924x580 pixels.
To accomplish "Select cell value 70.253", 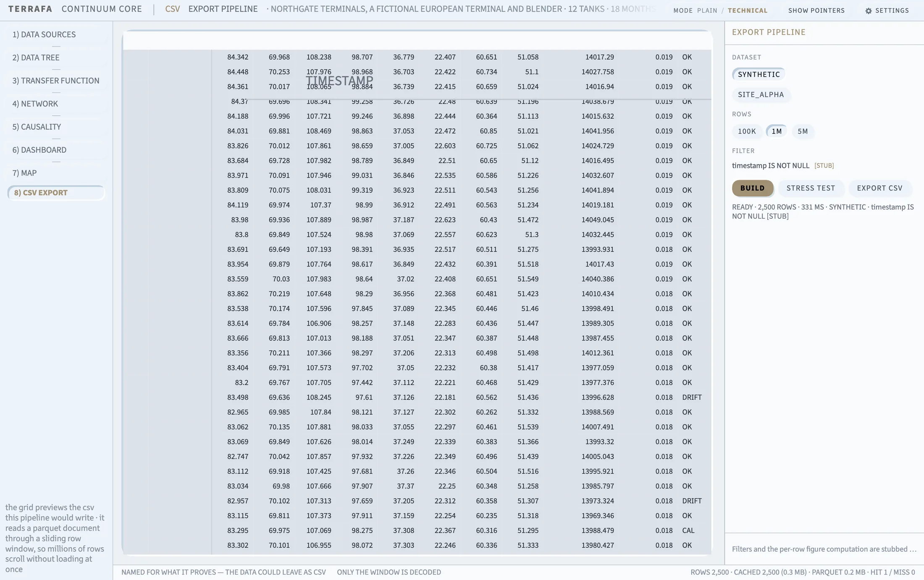I will (x=279, y=72).
